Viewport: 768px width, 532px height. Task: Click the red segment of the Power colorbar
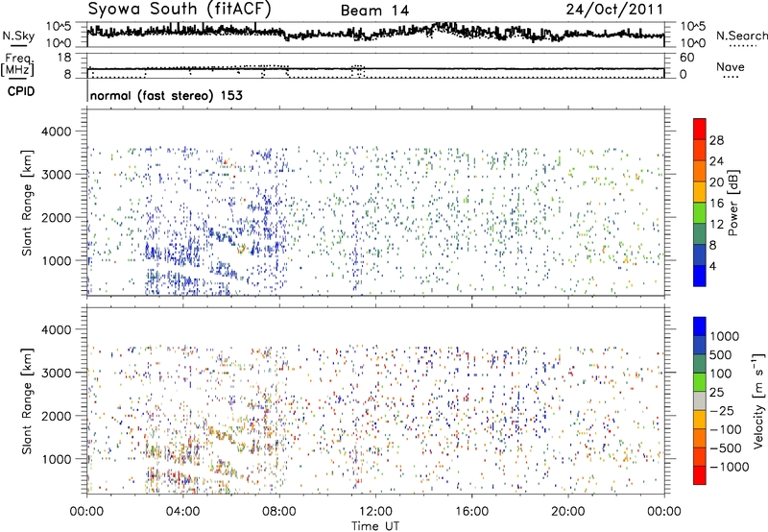(x=700, y=129)
